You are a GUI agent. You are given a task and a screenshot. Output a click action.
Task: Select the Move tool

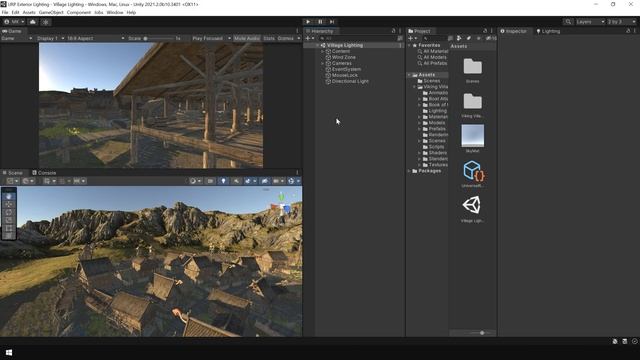point(9,204)
